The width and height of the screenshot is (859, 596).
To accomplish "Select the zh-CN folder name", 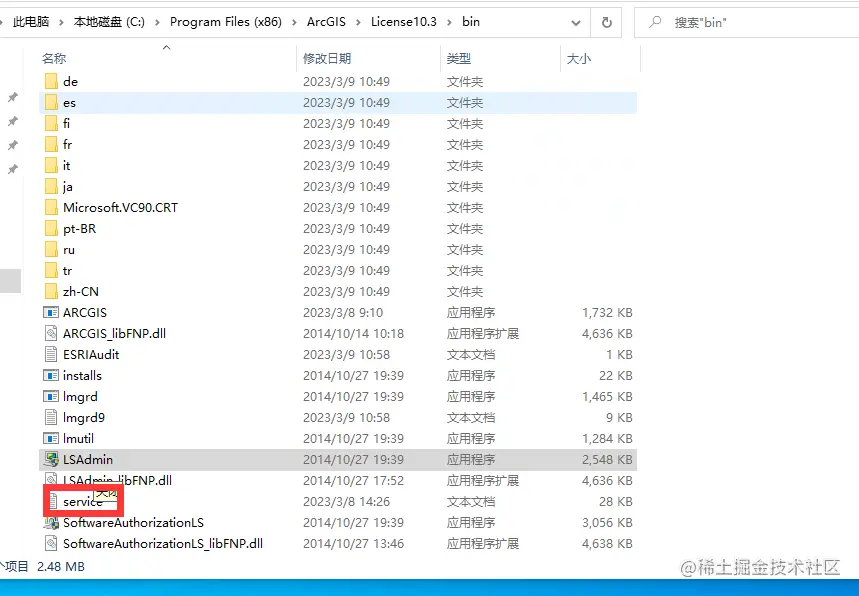I will pos(81,291).
